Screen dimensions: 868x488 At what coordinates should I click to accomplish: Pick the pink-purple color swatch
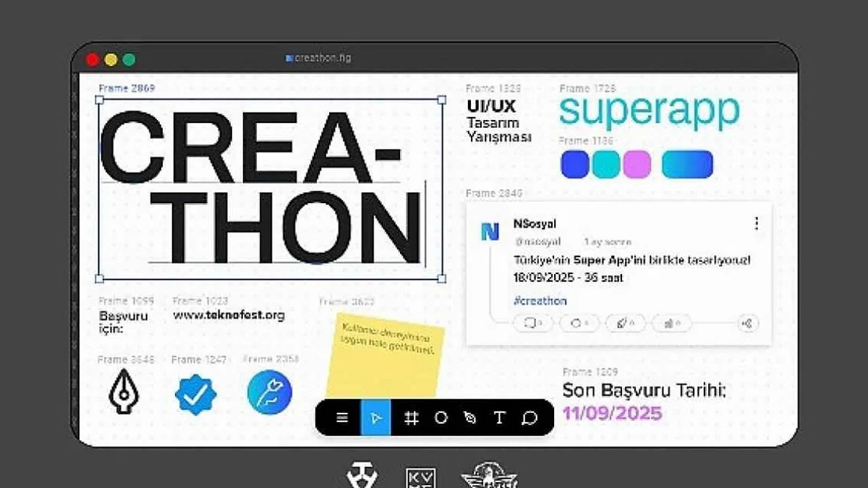point(637,164)
